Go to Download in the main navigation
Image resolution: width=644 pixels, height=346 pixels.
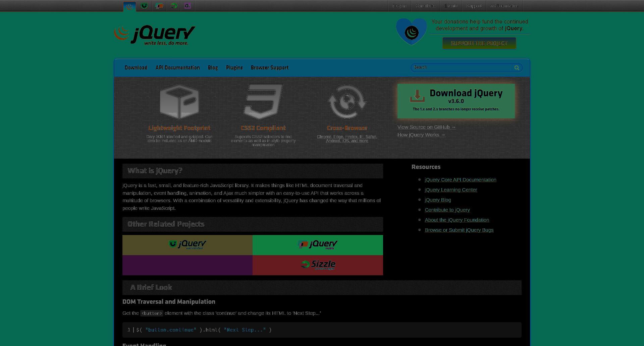[x=136, y=68]
